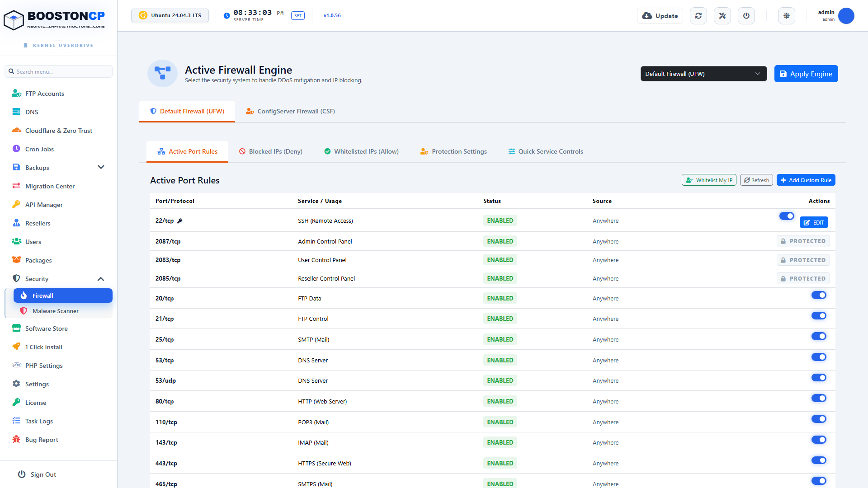Toggle theme with the sun icon
Viewport: 868px width, 488px height.
(x=787, y=16)
